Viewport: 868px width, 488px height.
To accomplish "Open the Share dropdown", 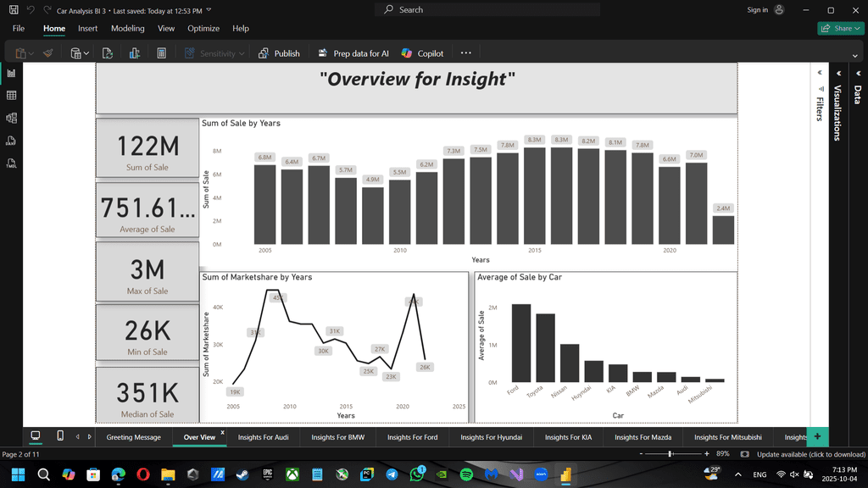I will 839,29.
